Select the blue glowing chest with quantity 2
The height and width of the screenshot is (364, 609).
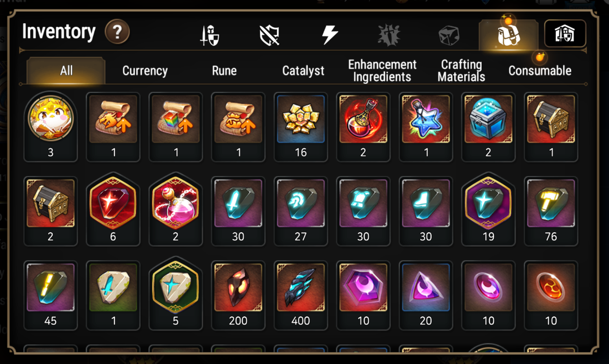(488, 127)
